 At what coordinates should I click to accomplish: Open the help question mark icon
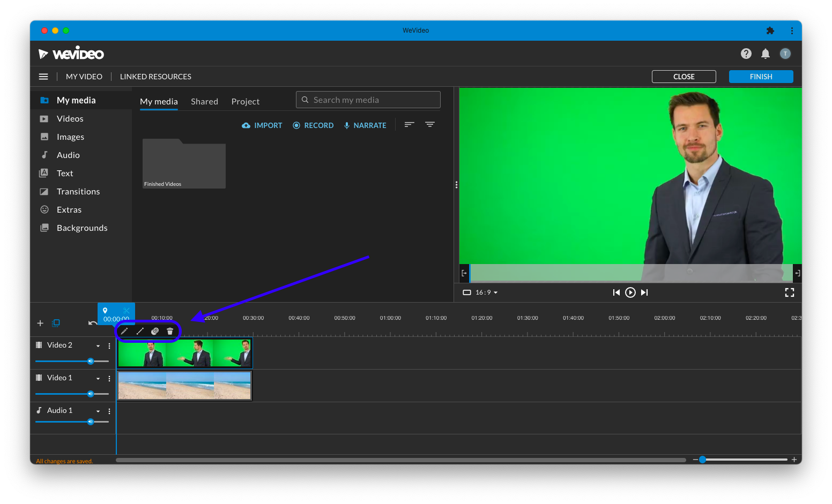coord(746,54)
